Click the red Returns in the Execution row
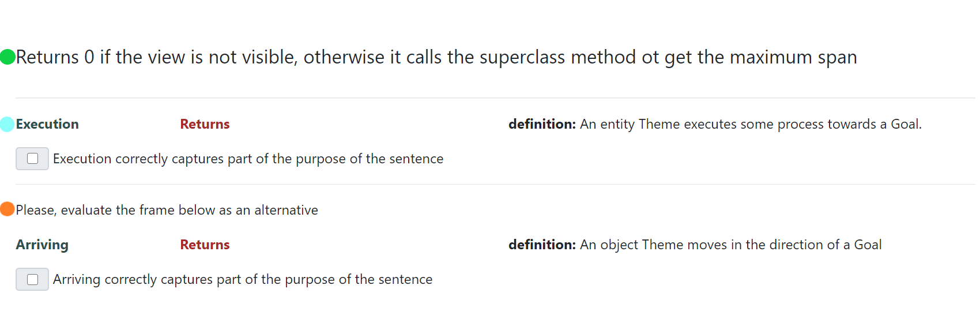The image size is (980, 311). (205, 124)
